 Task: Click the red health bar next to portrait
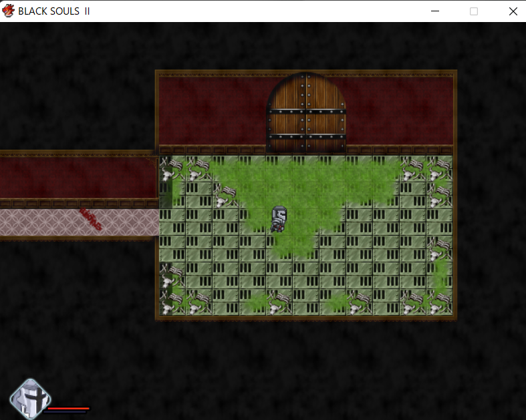(68, 408)
